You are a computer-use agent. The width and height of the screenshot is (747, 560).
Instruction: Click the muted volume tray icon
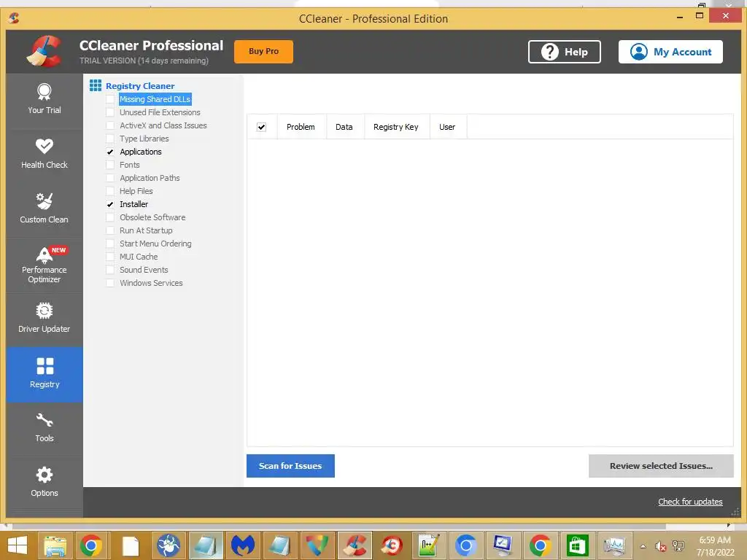(660, 546)
